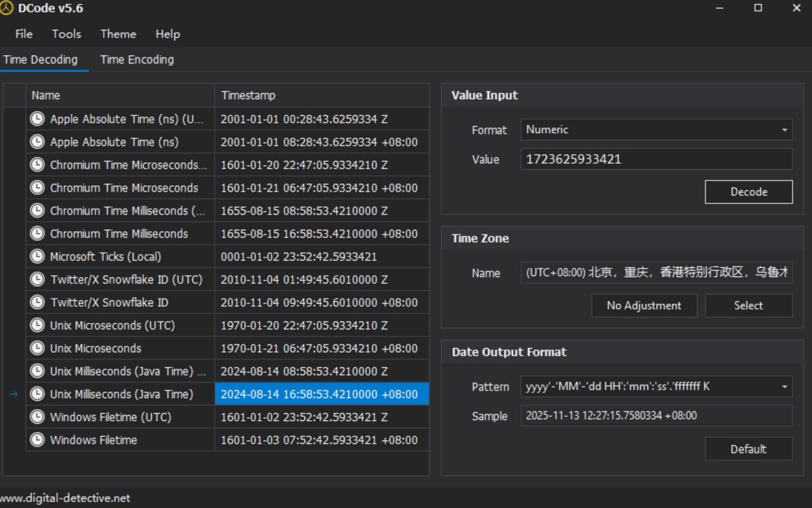Click clock icon beside Twitter/X Snowflake ID (UTC)

click(37, 279)
